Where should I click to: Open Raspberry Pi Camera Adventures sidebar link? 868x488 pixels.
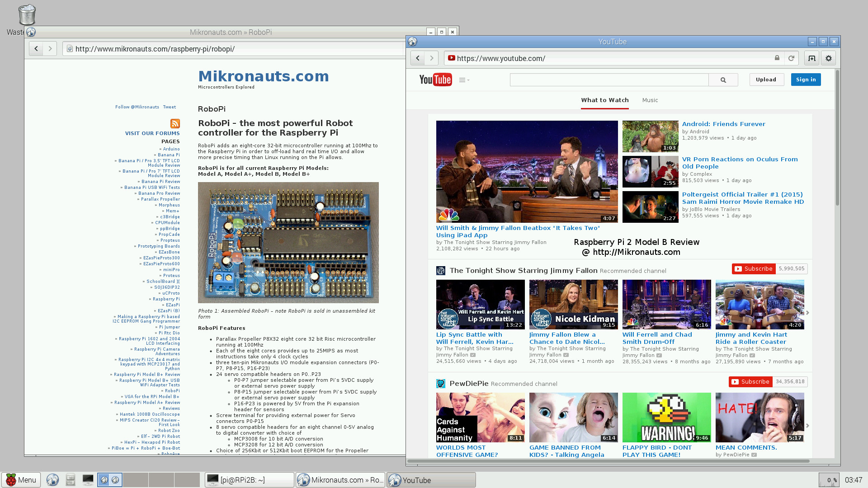pyautogui.click(x=157, y=351)
